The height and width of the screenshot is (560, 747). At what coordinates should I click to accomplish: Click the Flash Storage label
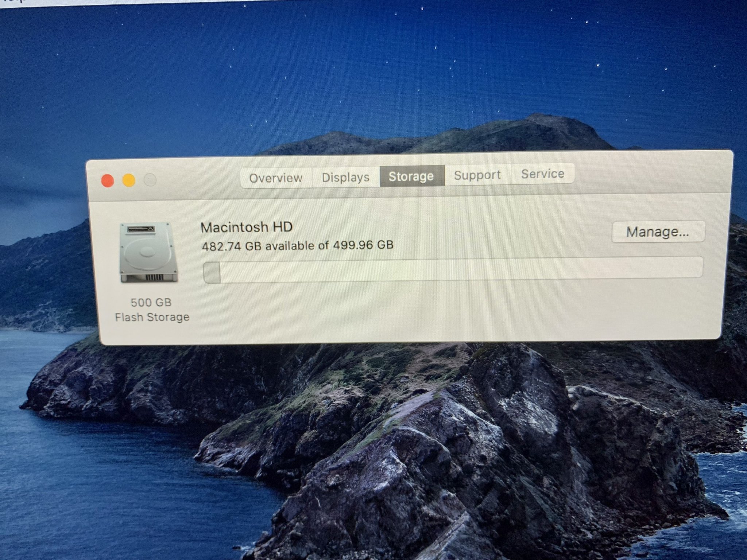(x=152, y=317)
